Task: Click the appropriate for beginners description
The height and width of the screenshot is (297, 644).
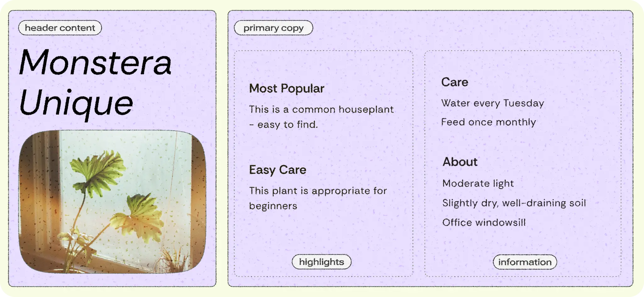Action: tap(318, 198)
